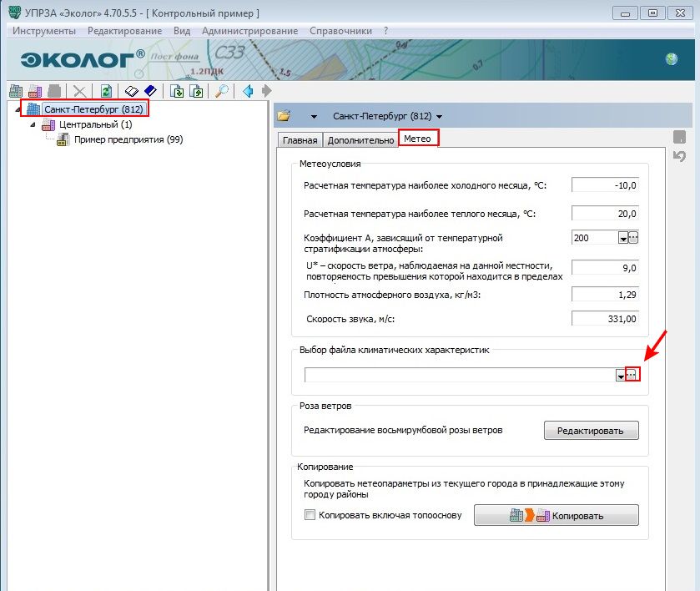The height and width of the screenshot is (591, 700).
Task: Click the add district toolbar icon
Action: (x=35, y=91)
